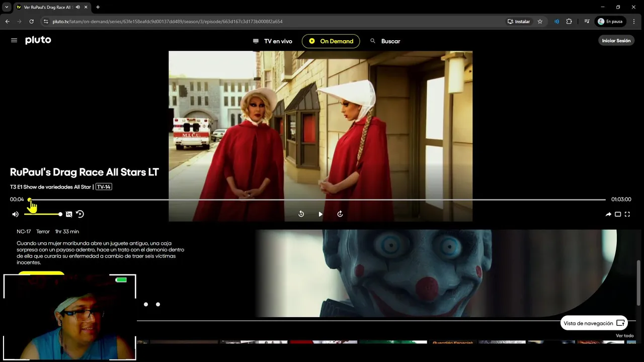This screenshot has width=644, height=362.
Task: Reload the page
Action: coord(31,22)
